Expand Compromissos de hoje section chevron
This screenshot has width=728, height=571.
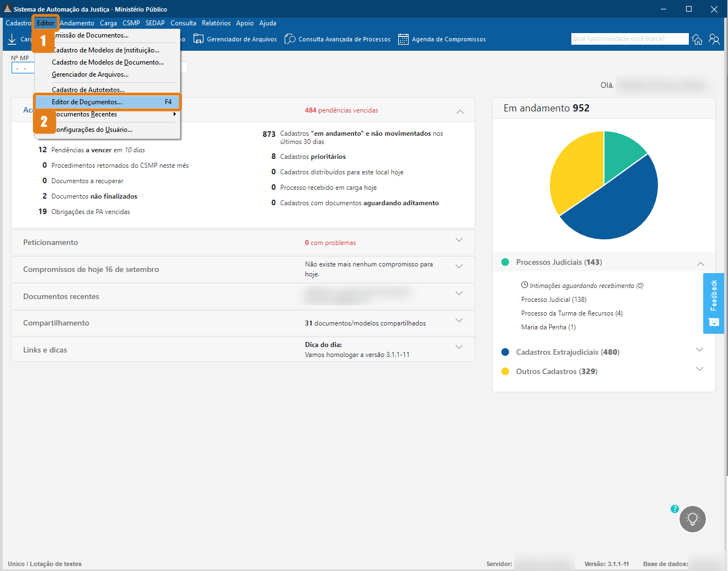(x=459, y=266)
